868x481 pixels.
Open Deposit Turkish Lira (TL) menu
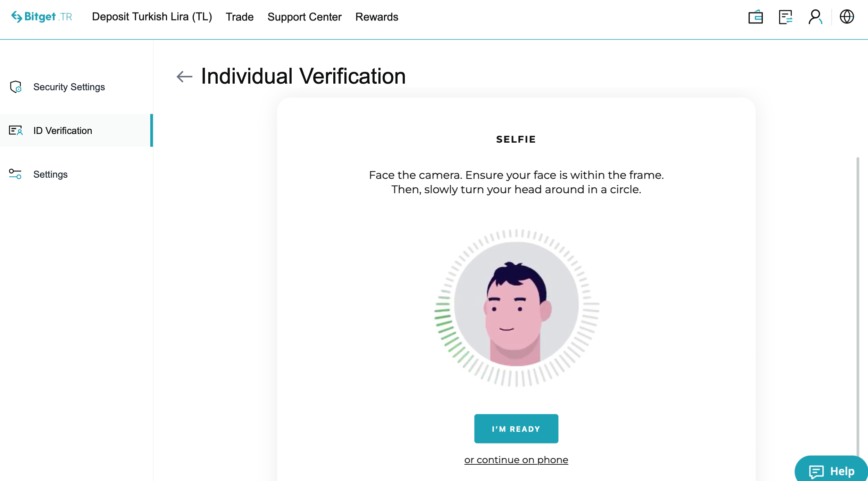[x=152, y=17]
